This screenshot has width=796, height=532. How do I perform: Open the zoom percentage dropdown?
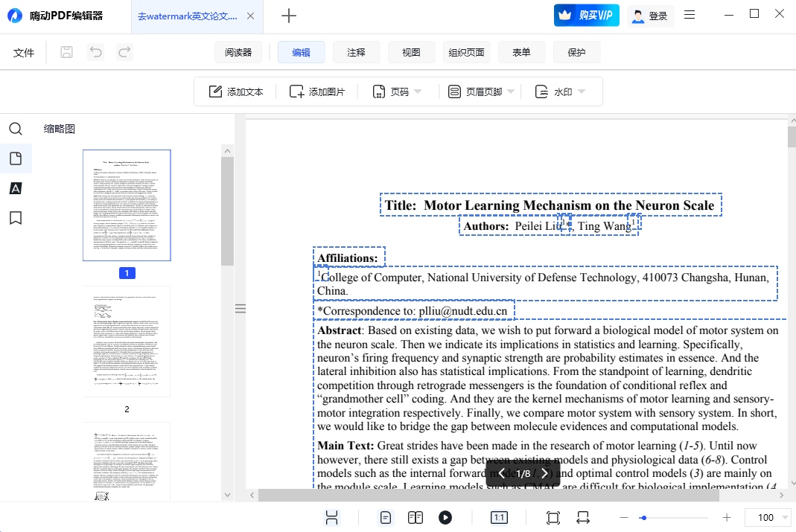point(768,516)
